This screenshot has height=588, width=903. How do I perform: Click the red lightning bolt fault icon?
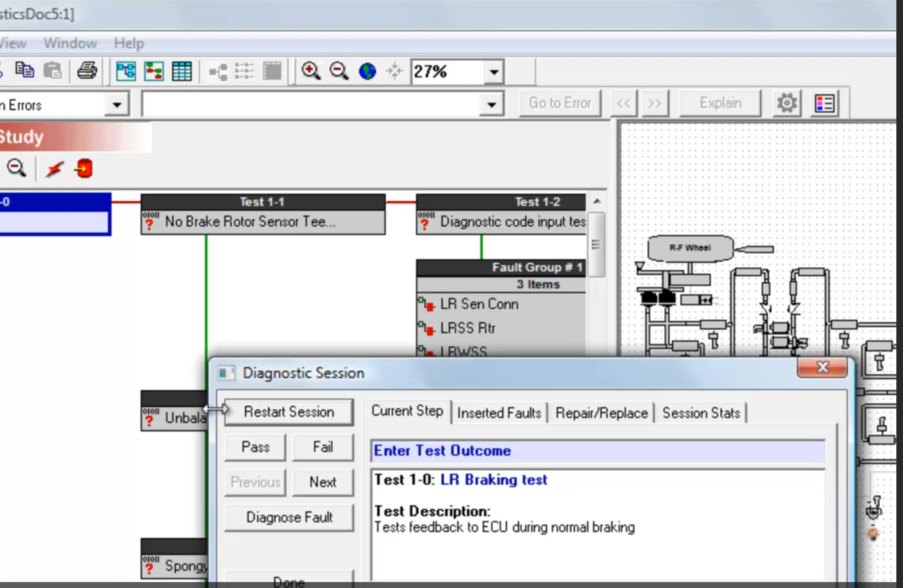coord(54,169)
